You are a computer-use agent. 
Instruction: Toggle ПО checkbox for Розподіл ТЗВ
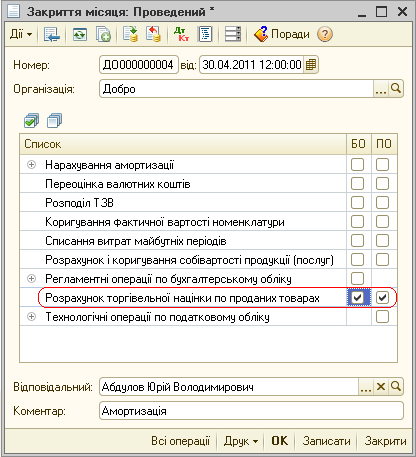[382, 202]
